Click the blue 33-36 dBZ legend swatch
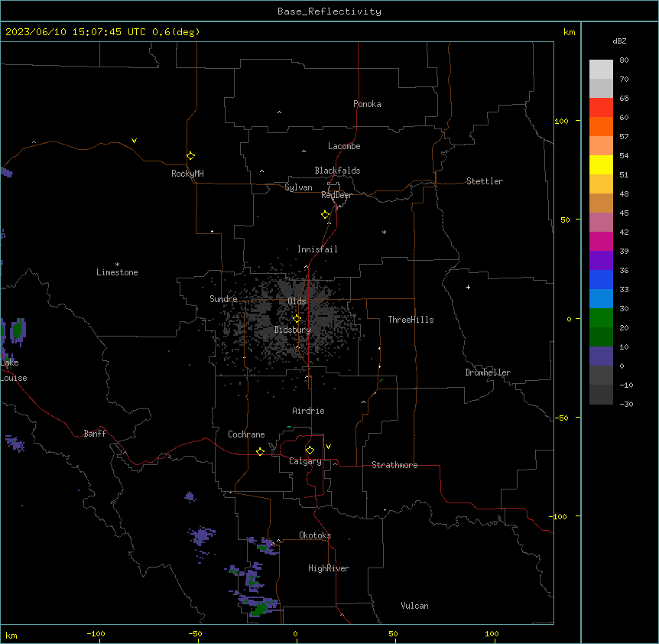This screenshot has width=659, height=644. click(x=601, y=279)
